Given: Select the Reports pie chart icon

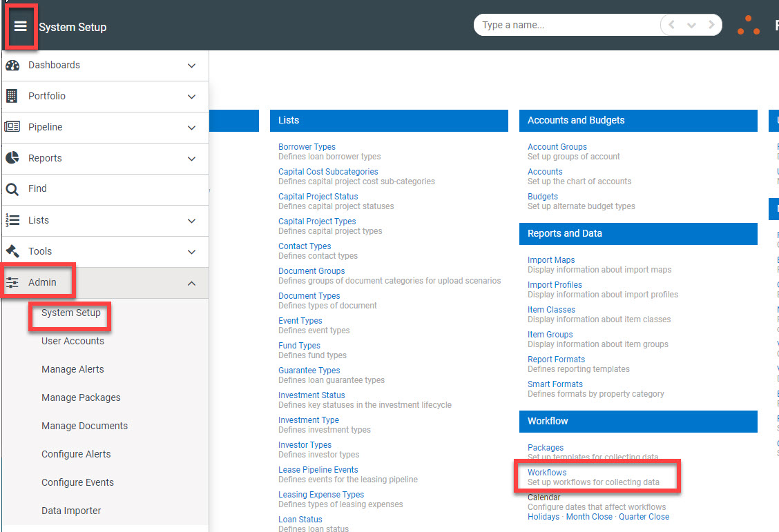Looking at the screenshot, I should pyautogui.click(x=12, y=158).
